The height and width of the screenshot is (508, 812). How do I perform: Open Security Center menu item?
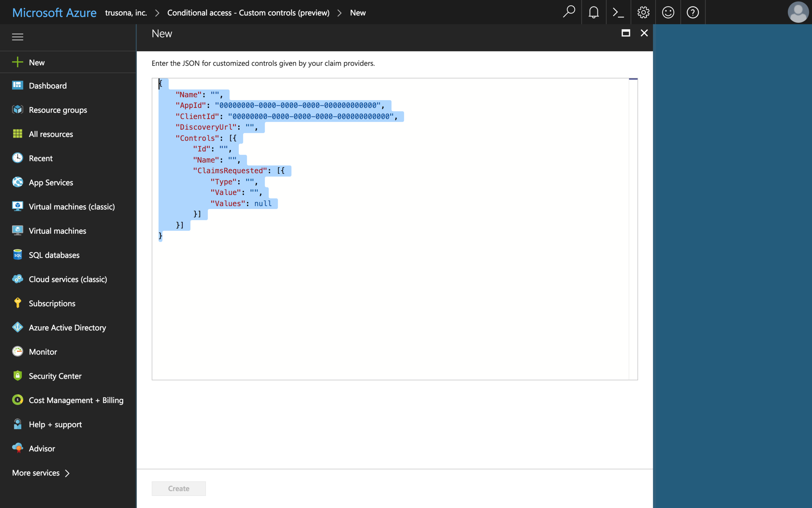[x=68, y=376]
